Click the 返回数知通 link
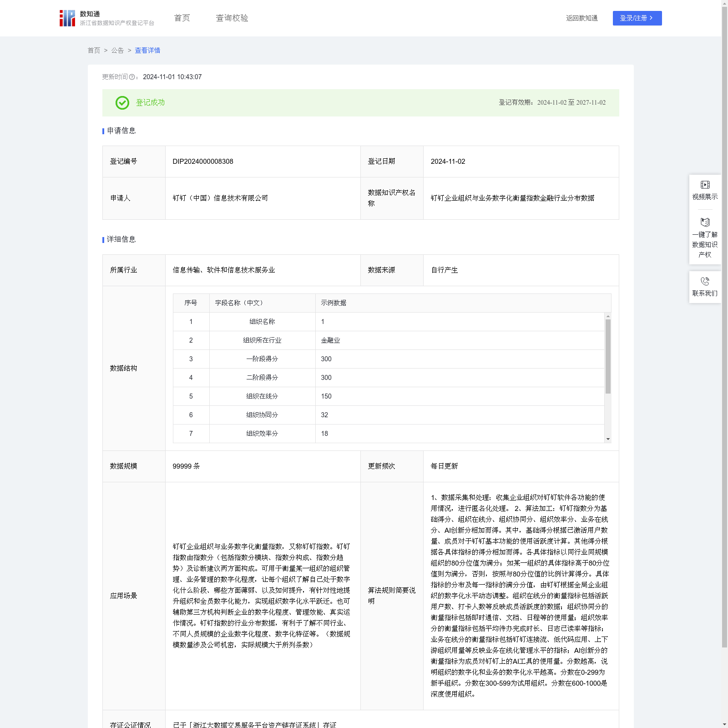This screenshot has height=728, width=728. 582,18
